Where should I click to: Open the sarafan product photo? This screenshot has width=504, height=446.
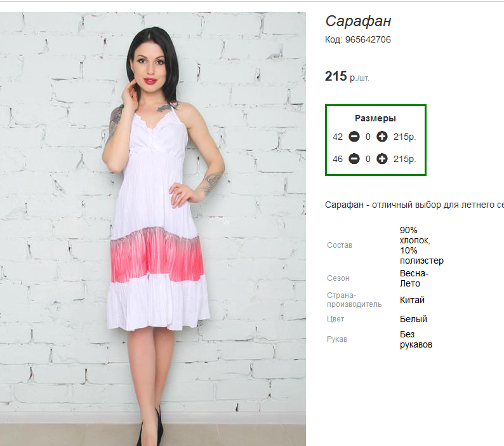(x=153, y=229)
